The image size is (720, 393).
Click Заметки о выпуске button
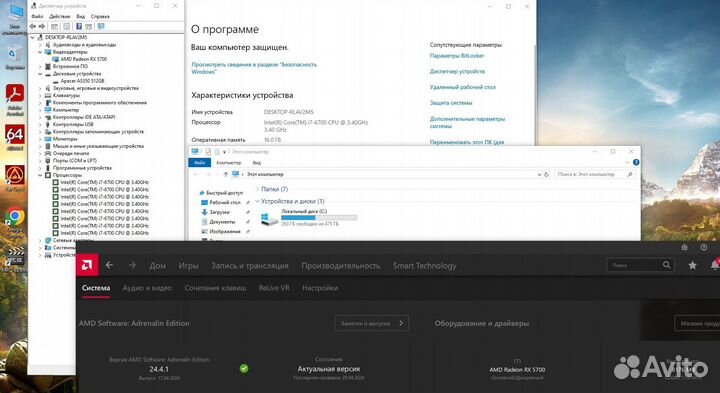coord(371,323)
